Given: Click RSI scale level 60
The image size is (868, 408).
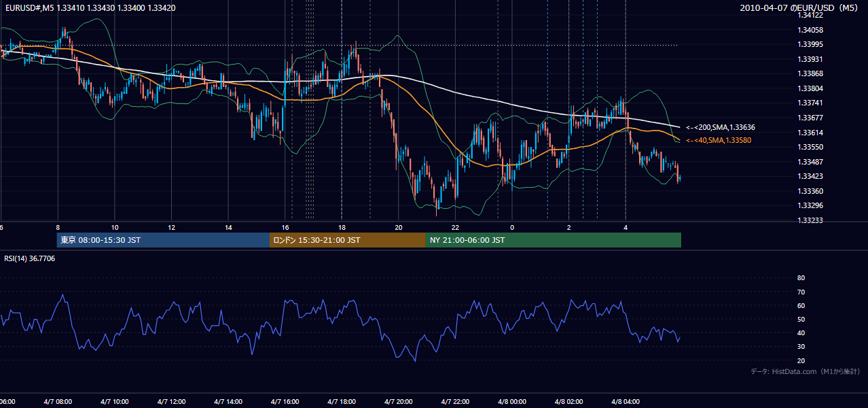Looking at the screenshot, I should click(801, 305).
